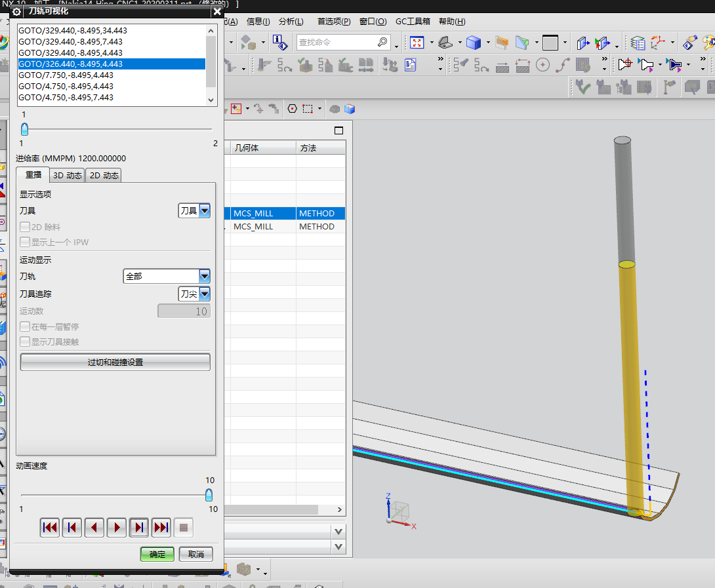Skip to the end of tool path

[x=161, y=527]
